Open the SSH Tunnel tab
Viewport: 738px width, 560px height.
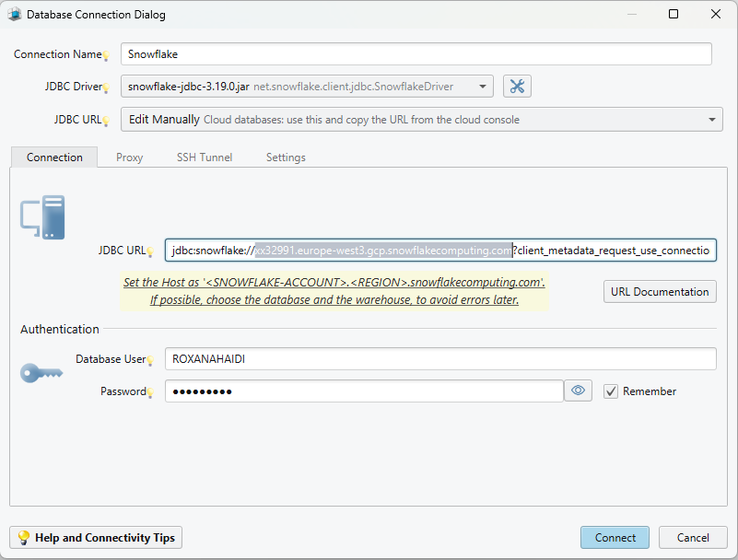click(x=205, y=157)
